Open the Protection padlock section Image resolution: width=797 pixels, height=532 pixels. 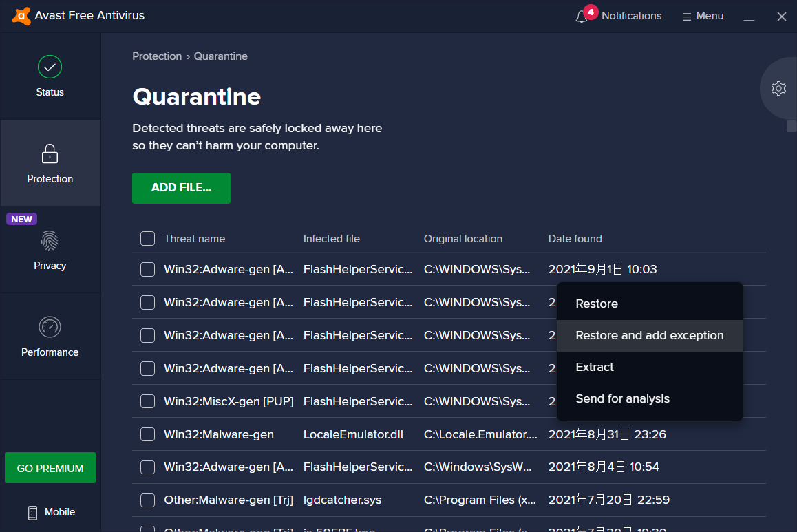point(50,163)
